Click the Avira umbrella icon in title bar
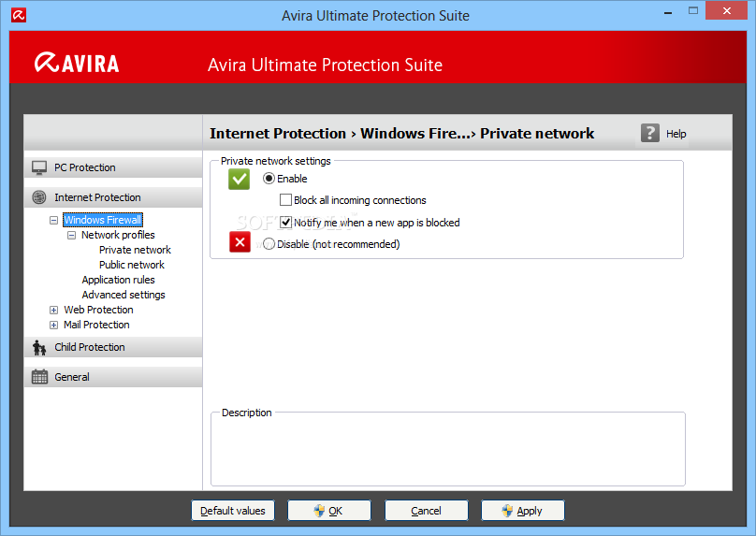 click(x=19, y=15)
